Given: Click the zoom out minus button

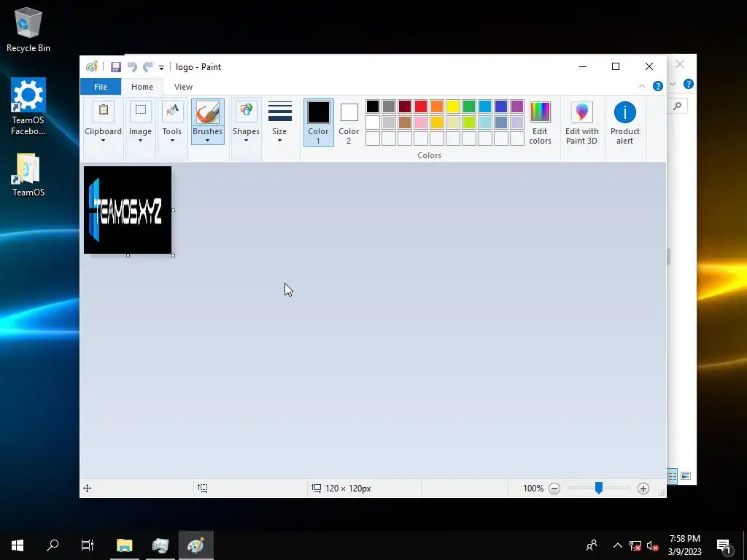Looking at the screenshot, I should coord(554,488).
